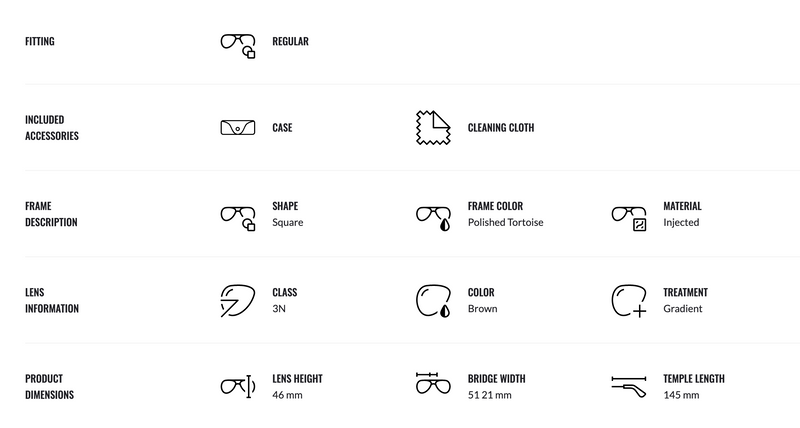Click the glasses case icon
The width and height of the screenshot is (800, 428).
click(238, 128)
